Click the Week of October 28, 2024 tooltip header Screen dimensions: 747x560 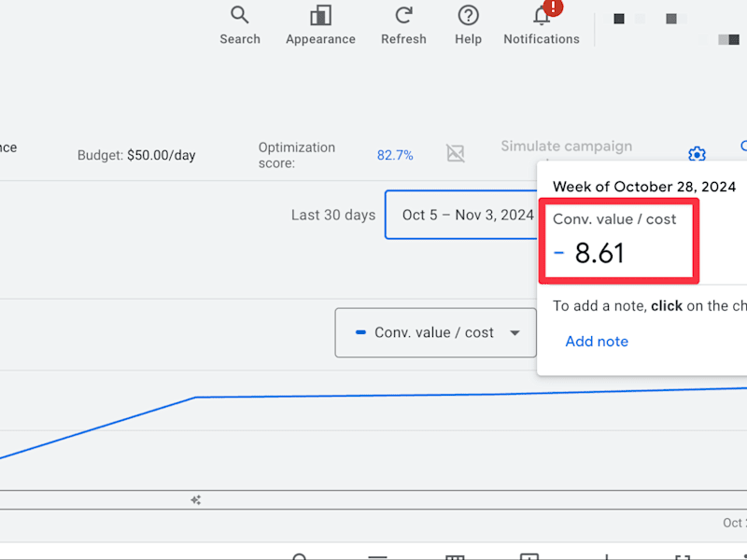click(644, 186)
